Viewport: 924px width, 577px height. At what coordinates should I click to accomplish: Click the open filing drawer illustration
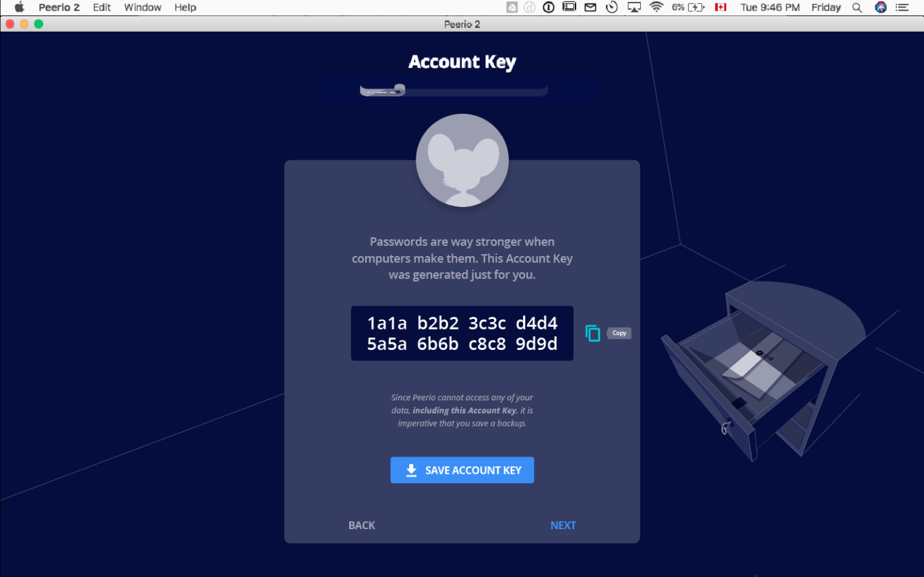762,371
